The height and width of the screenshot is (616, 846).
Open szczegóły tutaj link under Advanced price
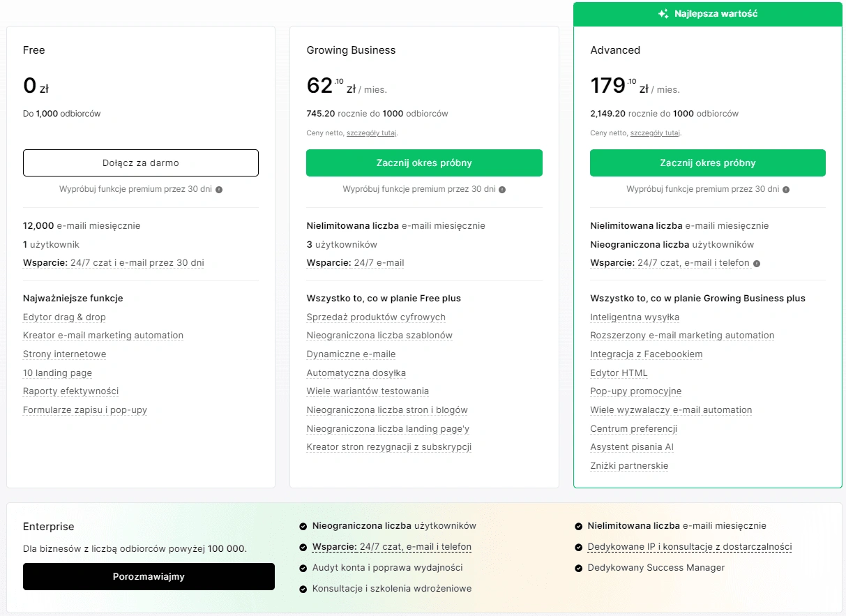656,133
